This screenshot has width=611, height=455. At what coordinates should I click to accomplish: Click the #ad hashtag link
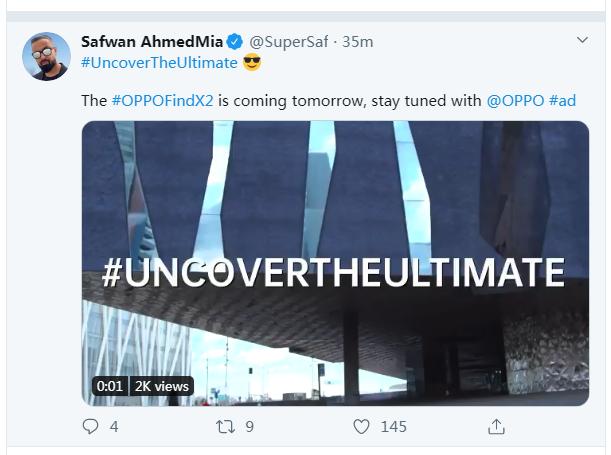pos(561,101)
